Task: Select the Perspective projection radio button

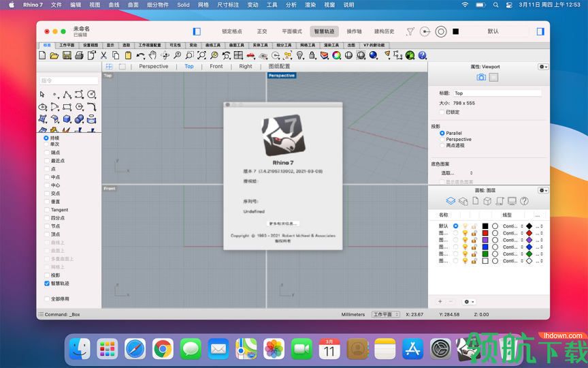Action: pos(442,139)
